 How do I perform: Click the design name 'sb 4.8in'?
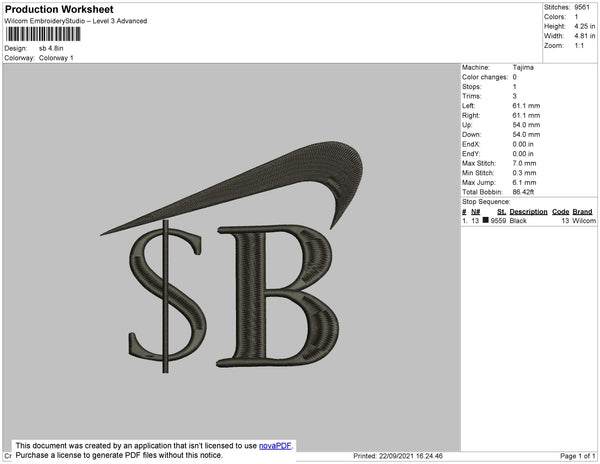[51, 48]
